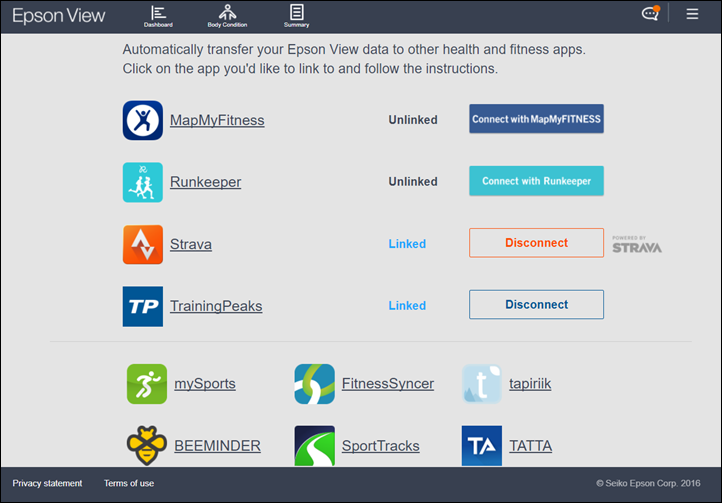Screen dimensions: 722x503
Task: Open the notifications chat bubble icon
Action: pos(650,14)
